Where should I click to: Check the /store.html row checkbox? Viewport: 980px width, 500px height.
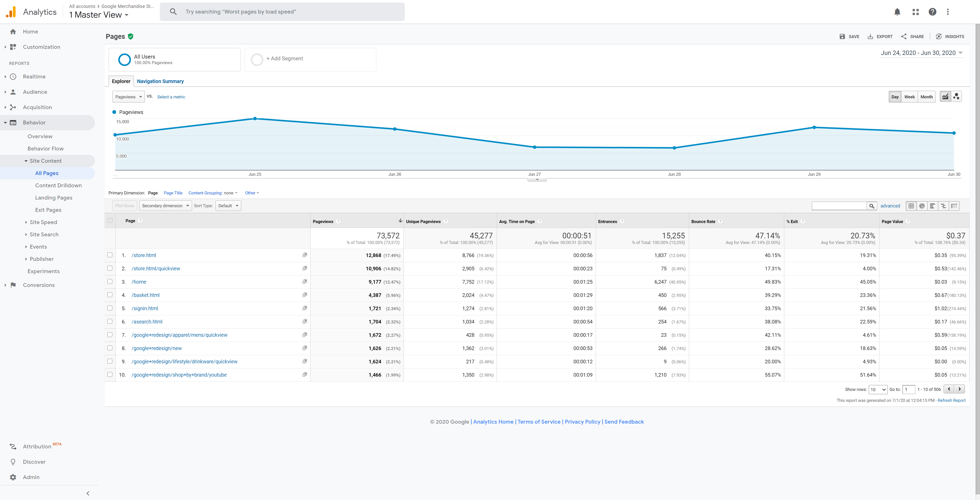click(x=110, y=255)
